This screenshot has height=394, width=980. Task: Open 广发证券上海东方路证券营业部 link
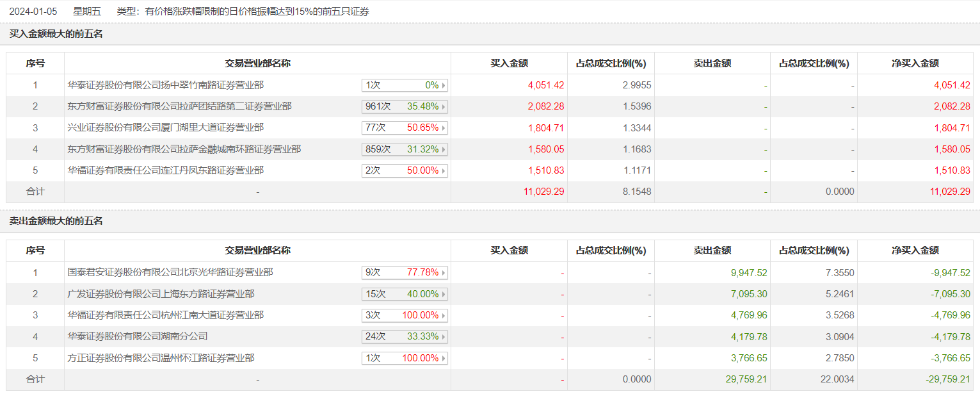161,293
